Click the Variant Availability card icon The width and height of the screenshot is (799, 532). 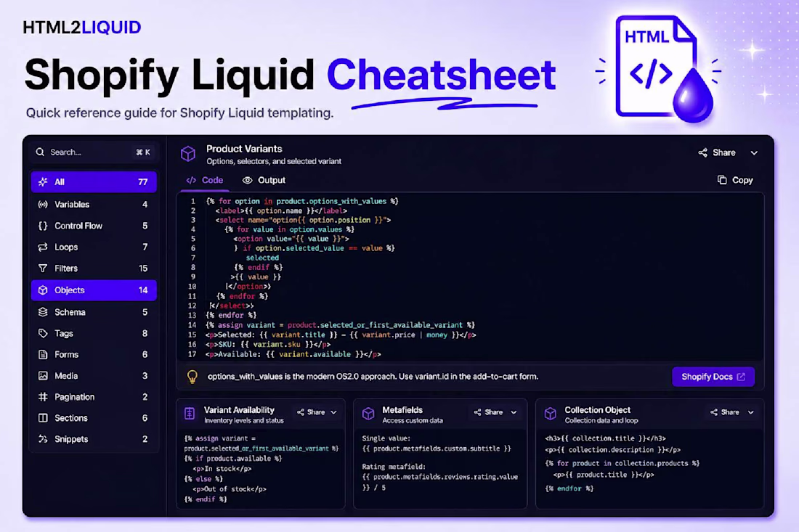(190, 414)
